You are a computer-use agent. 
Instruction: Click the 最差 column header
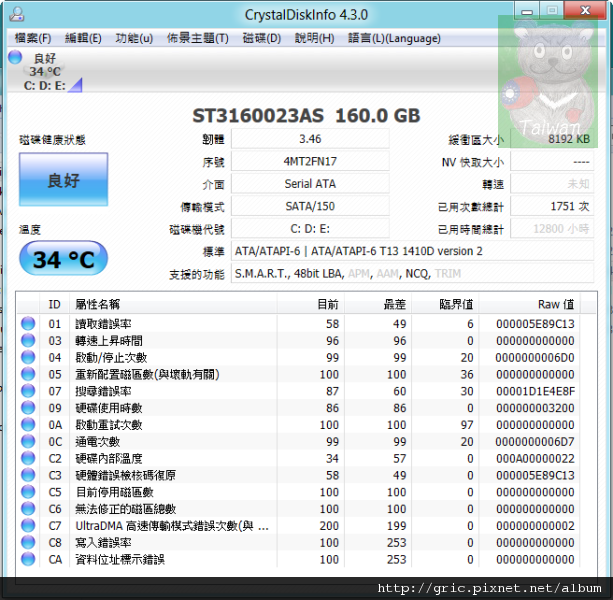(378, 304)
